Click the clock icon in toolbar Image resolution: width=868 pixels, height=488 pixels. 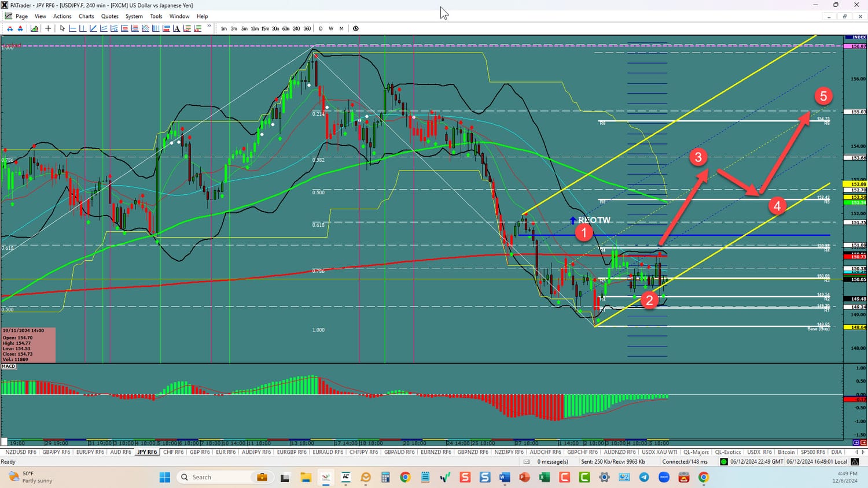click(x=356, y=28)
